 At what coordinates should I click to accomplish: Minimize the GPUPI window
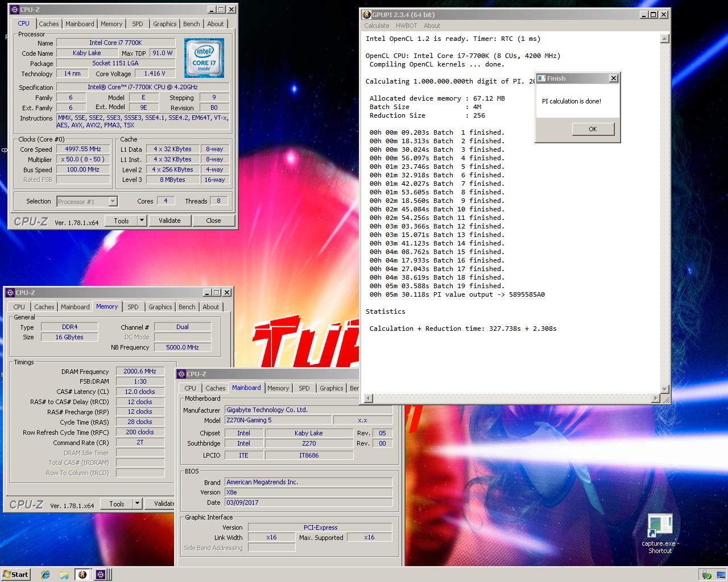point(643,15)
